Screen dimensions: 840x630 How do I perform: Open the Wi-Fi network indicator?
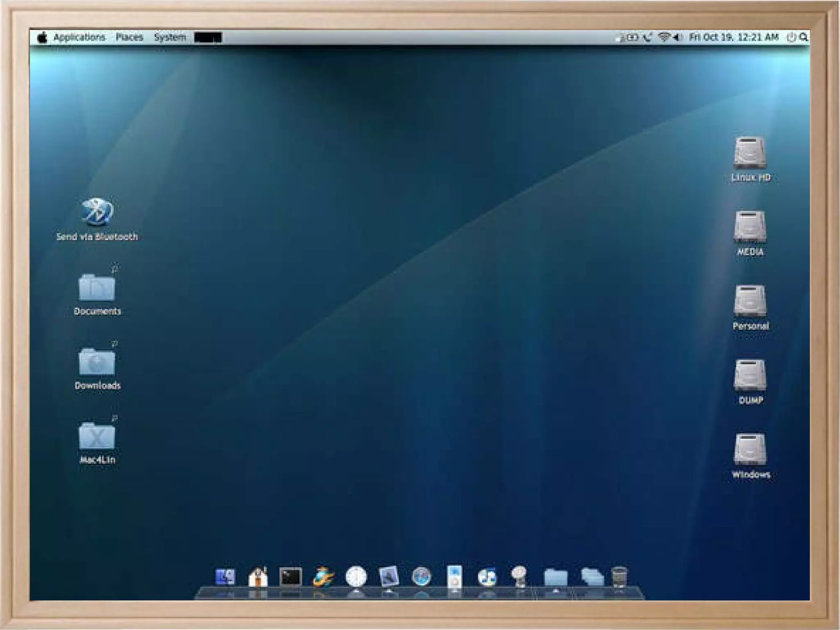click(x=664, y=37)
